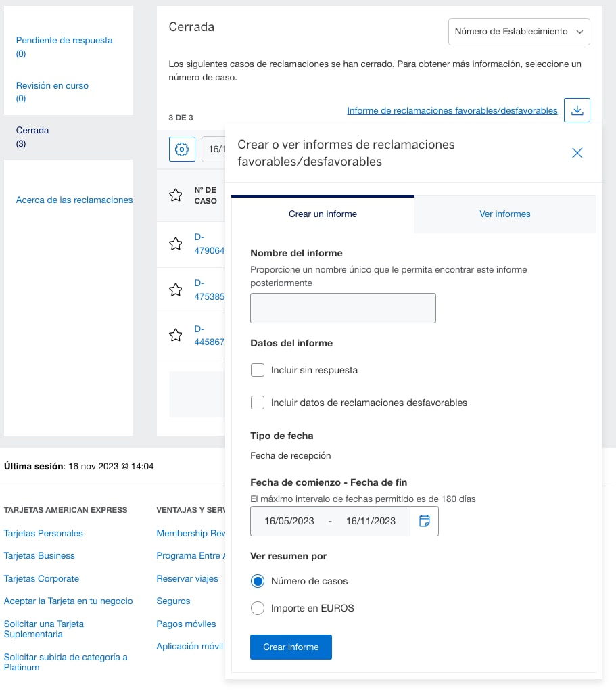
Task: Star the case D-445867 row
Action: (x=176, y=335)
